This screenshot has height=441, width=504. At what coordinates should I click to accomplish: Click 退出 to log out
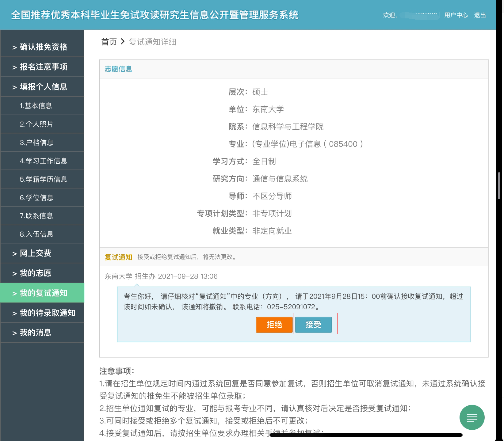pos(480,15)
